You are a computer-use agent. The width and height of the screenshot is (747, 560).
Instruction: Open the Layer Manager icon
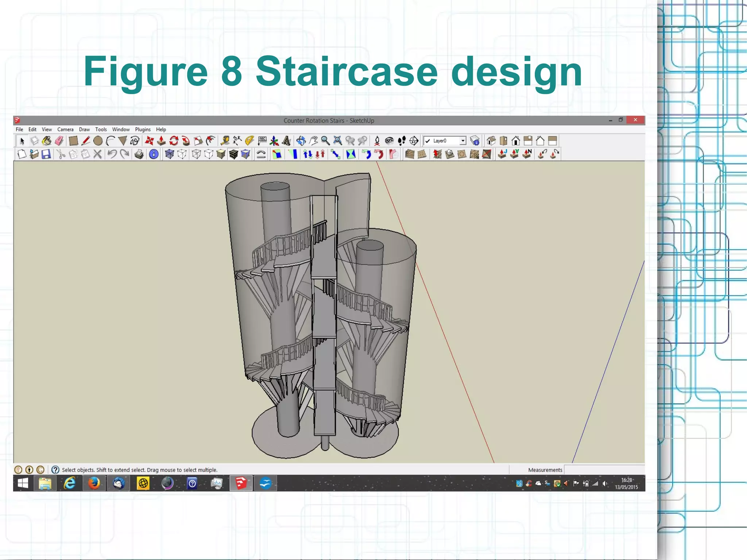pyautogui.click(x=475, y=141)
